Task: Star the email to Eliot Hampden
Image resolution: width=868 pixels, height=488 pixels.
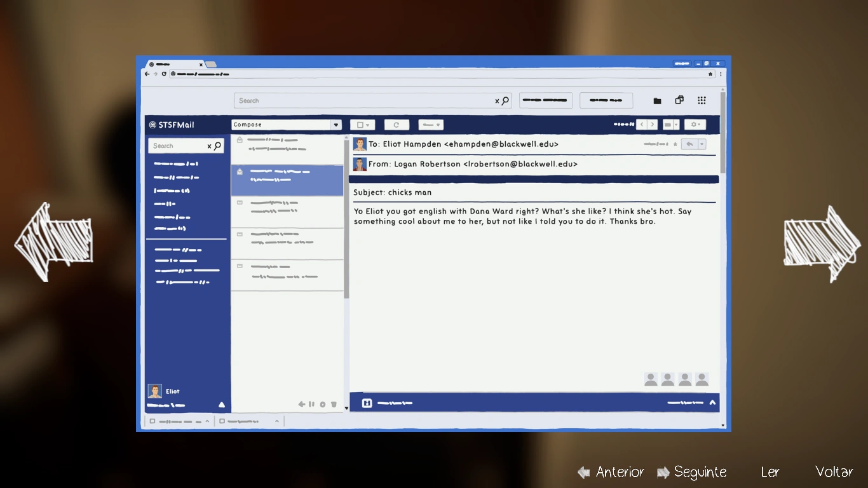Action: (675, 144)
